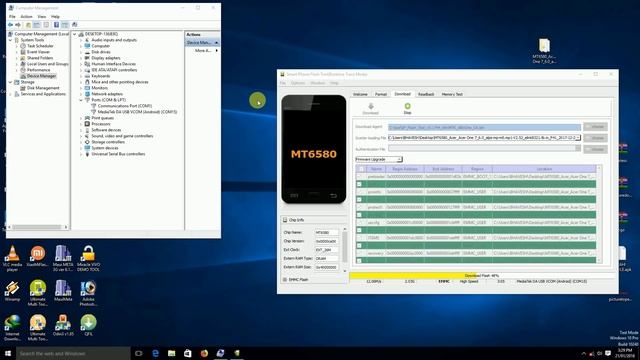Image resolution: width=640 pixels, height=360 pixels.
Task: Switch to the Readback tab
Action: point(426,94)
